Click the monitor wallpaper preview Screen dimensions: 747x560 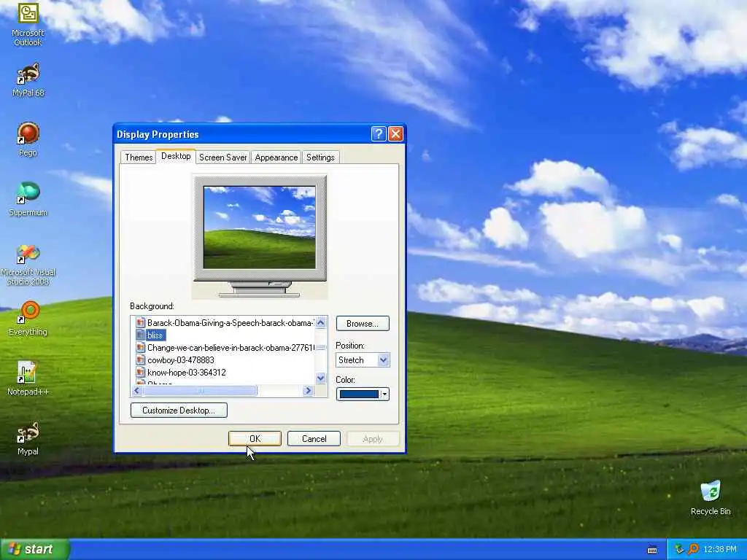coord(259,227)
